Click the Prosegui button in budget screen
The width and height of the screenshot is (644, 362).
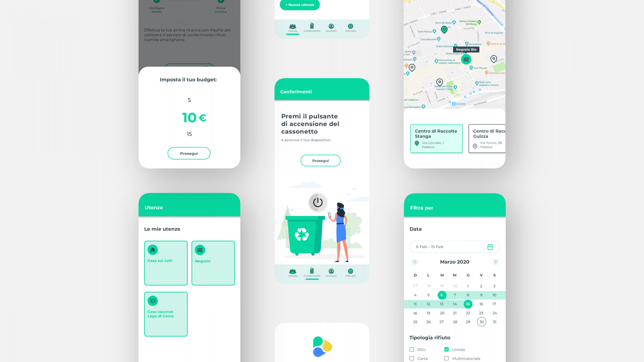pos(188,153)
